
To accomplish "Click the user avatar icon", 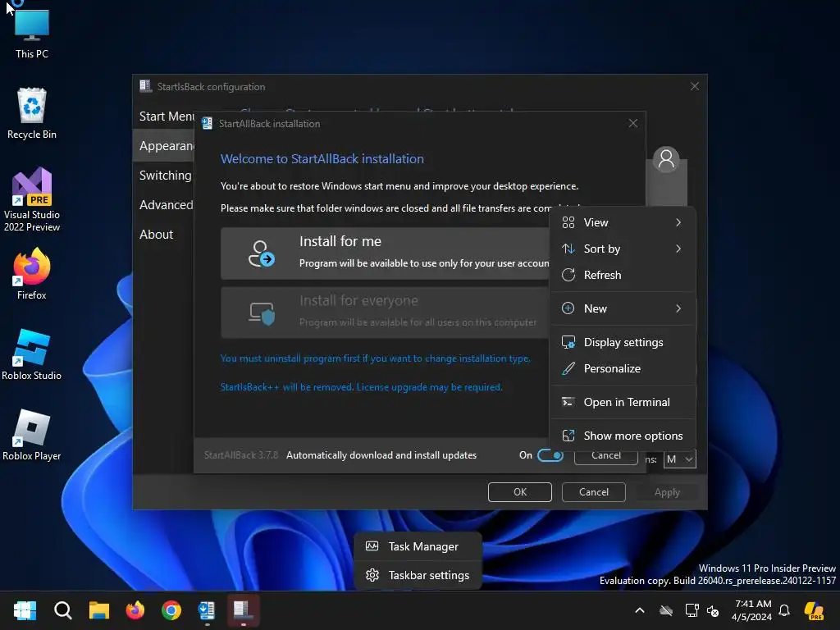I will click(666, 159).
